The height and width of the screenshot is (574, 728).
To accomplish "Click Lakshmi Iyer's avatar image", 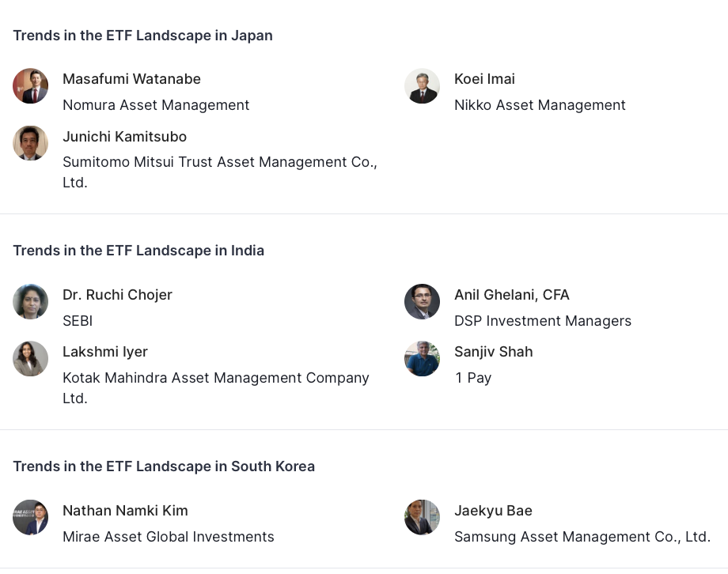I will (x=31, y=359).
